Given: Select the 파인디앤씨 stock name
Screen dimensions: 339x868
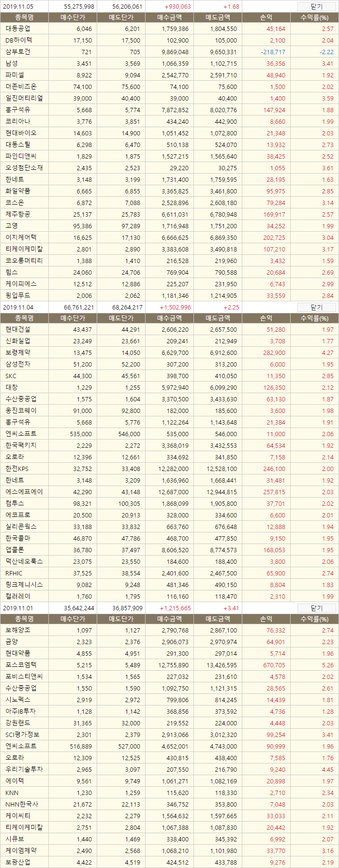Looking at the screenshot, I should [21, 157].
